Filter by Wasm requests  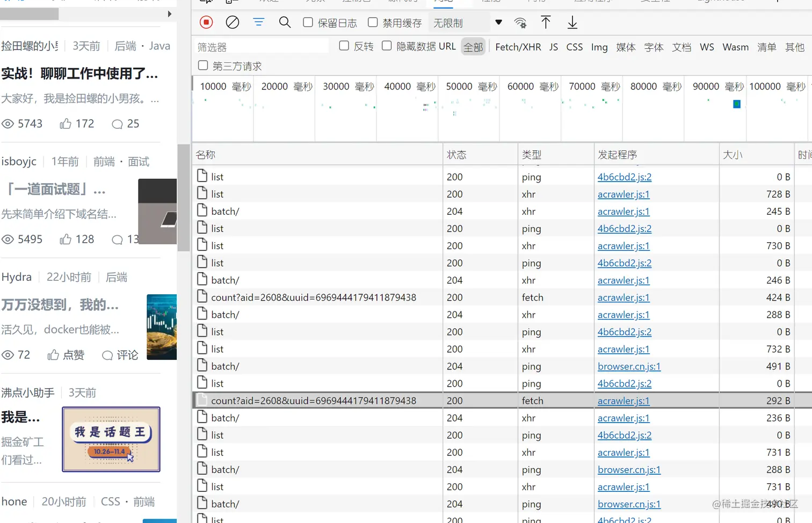(735, 47)
